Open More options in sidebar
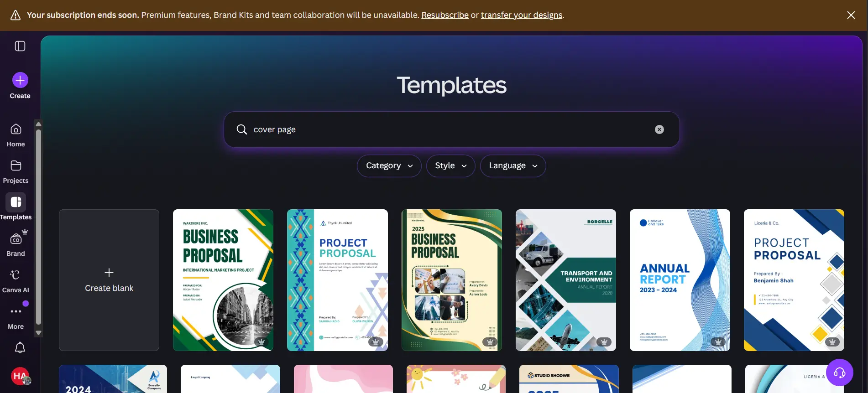 [16, 318]
